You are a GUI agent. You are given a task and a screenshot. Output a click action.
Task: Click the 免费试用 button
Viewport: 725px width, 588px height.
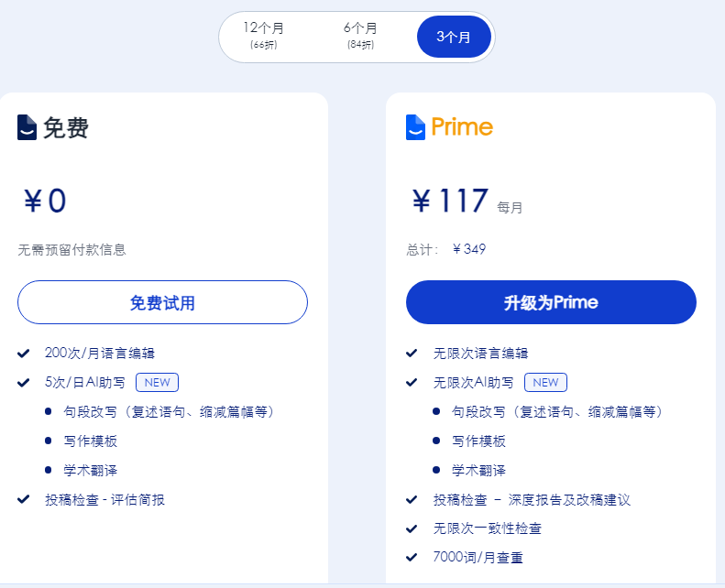coord(163,302)
